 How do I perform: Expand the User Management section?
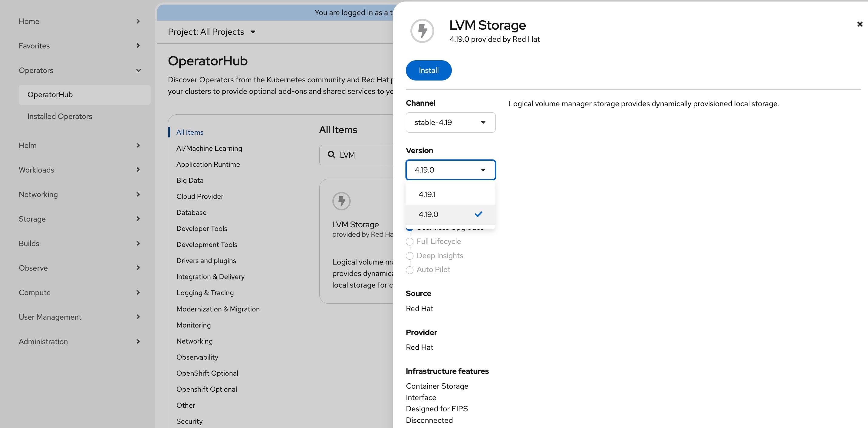tap(80, 317)
